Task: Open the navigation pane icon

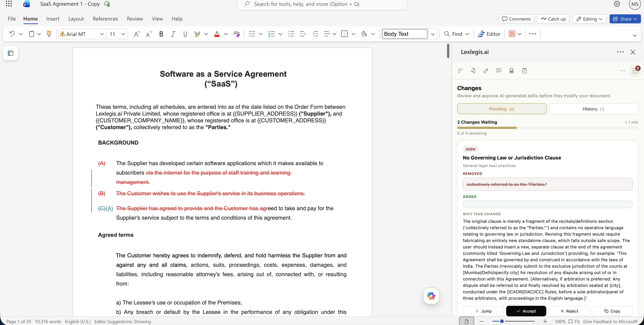Action: [x=11, y=53]
